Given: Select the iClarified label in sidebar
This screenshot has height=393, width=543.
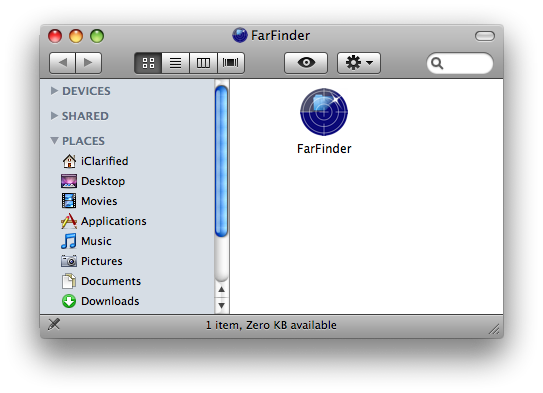Looking at the screenshot, I should (105, 161).
